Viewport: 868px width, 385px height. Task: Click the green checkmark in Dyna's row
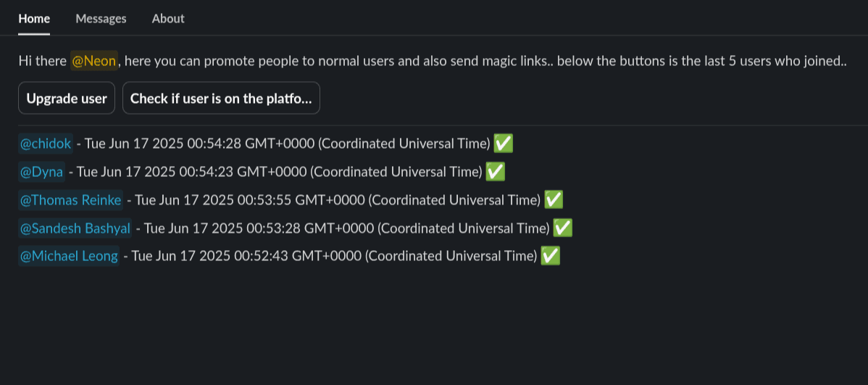pos(495,172)
